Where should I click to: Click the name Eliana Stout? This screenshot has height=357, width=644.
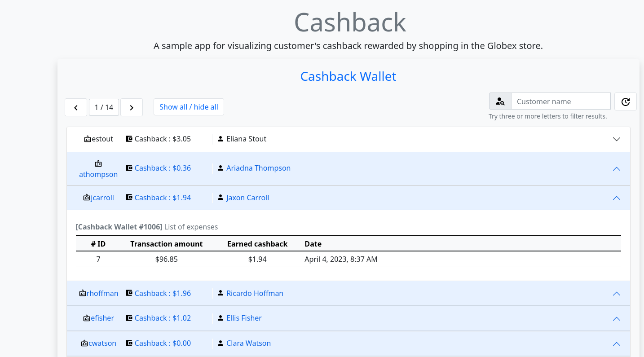(x=246, y=139)
